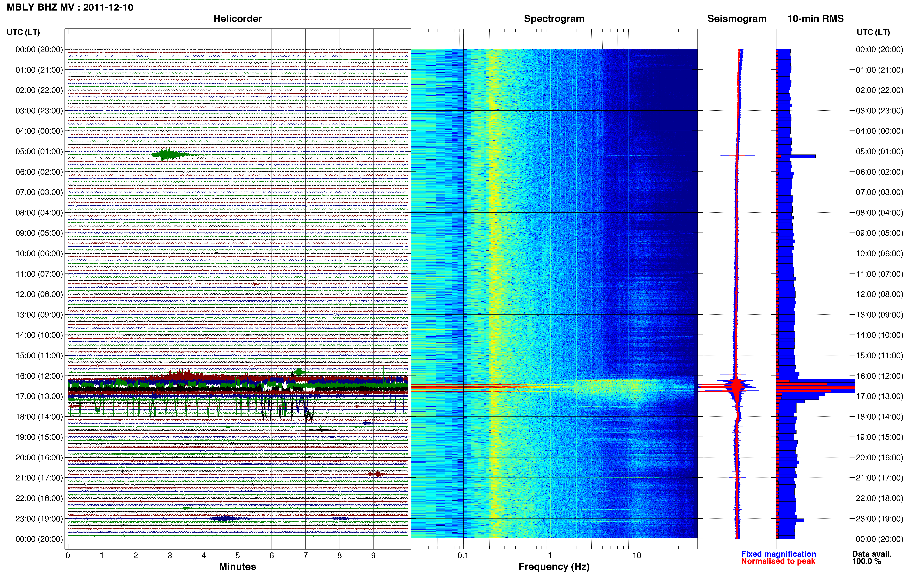Click the left UTC (LT) axis label
The width and height of the screenshot is (924, 578).
pyautogui.click(x=23, y=32)
